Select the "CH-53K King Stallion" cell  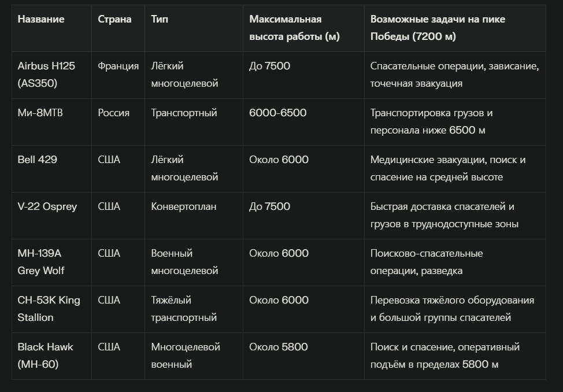coord(49,309)
